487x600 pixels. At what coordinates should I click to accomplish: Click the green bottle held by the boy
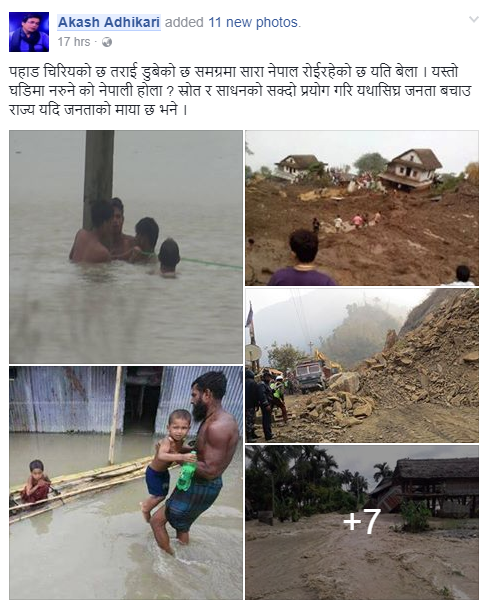tap(187, 471)
